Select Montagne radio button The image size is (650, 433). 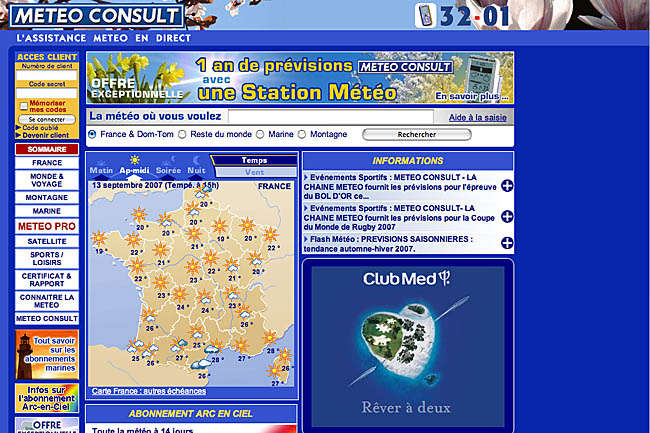point(302,134)
